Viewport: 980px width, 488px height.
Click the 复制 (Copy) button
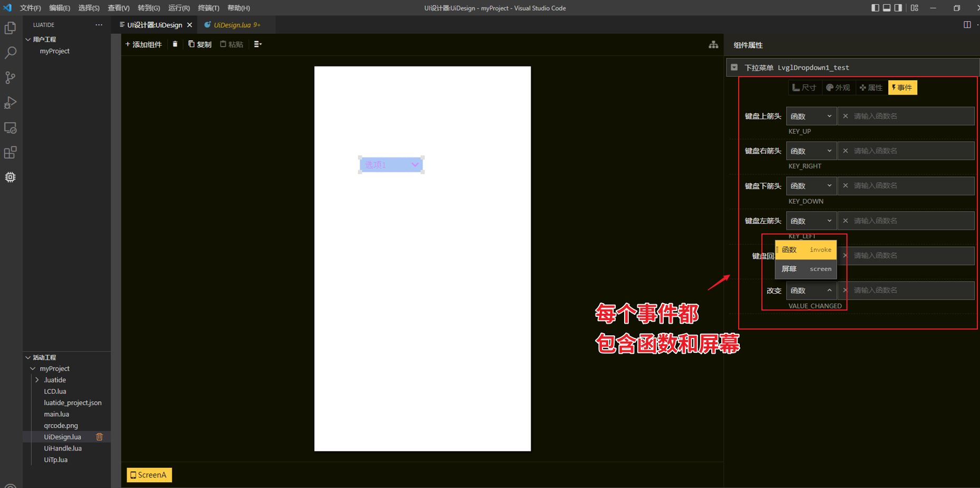pyautogui.click(x=200, y=44)
